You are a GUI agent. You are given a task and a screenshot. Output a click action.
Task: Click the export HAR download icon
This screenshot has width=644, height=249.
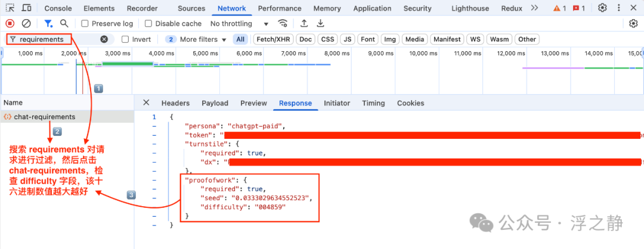tap(320, 23)
